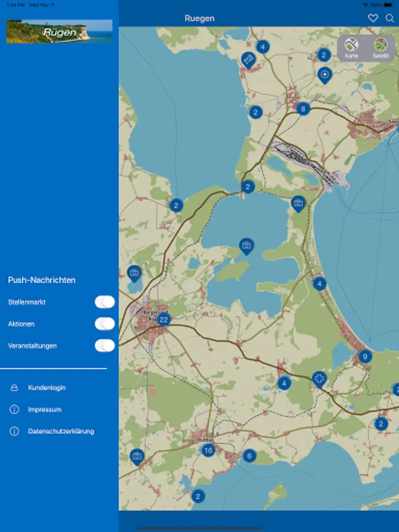Switch map to Karte view

(x=352, y=48)
